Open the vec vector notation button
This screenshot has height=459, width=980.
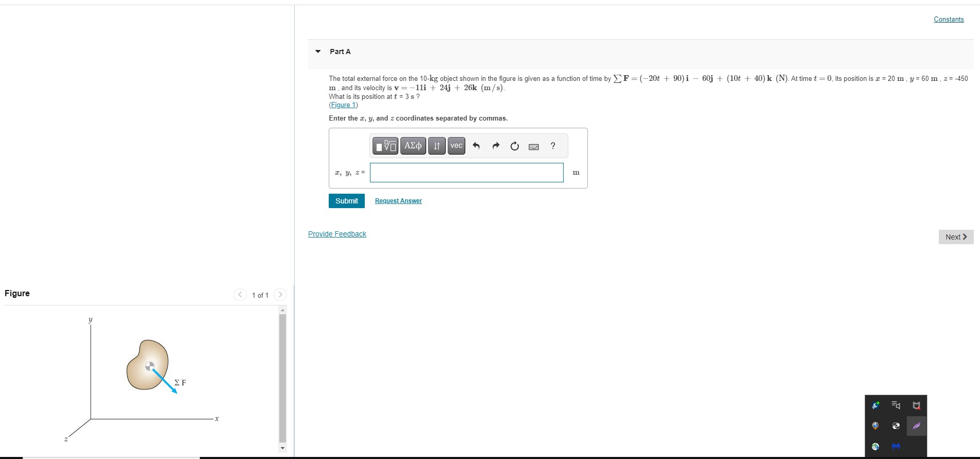pyautogui.click(x=457, y=146)
